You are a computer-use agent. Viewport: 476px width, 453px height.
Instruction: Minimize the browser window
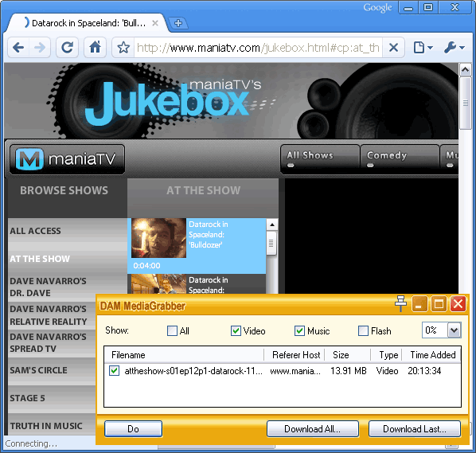coord(408,7)
